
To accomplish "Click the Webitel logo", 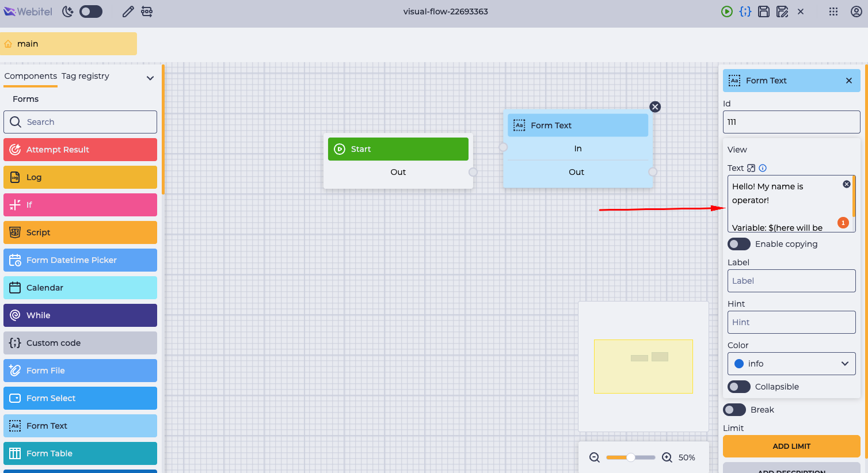I will pyautogui.click(x=28, y=12).
